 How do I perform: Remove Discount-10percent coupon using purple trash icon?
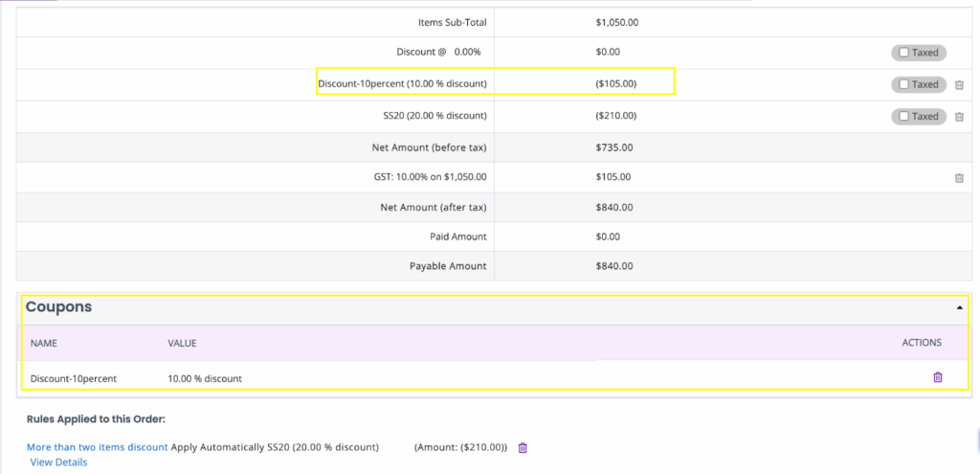coord(938,377)
